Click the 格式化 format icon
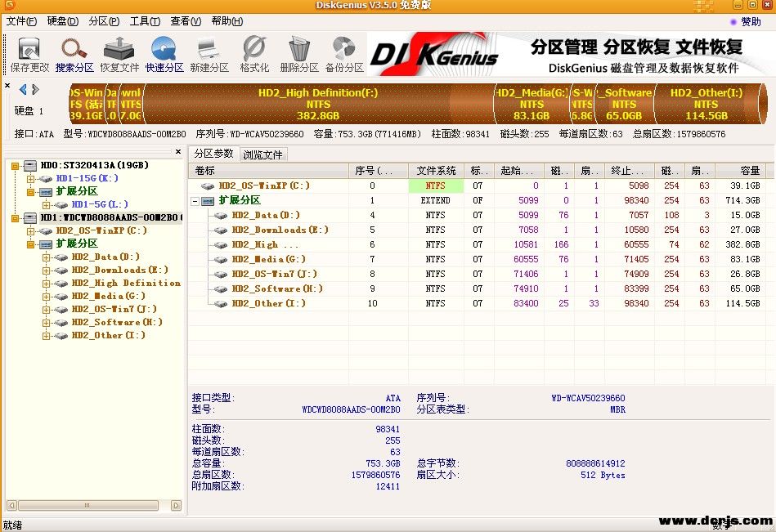 point(254,54)
